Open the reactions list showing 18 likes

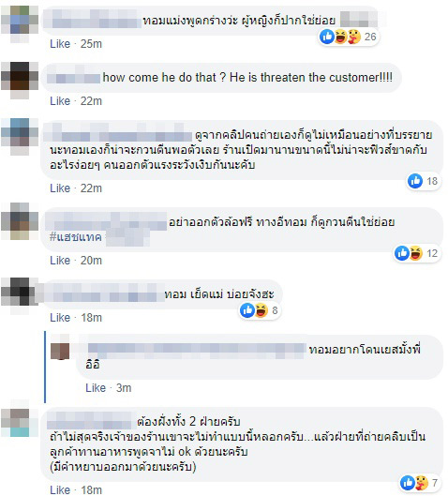tap(423, 181)
